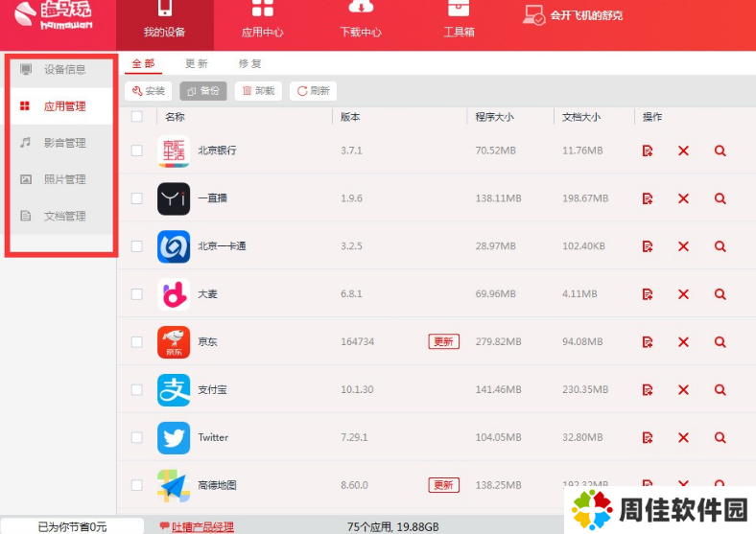Select 设备信息 in the sidebar
The image size is (756, 534).
61,69
